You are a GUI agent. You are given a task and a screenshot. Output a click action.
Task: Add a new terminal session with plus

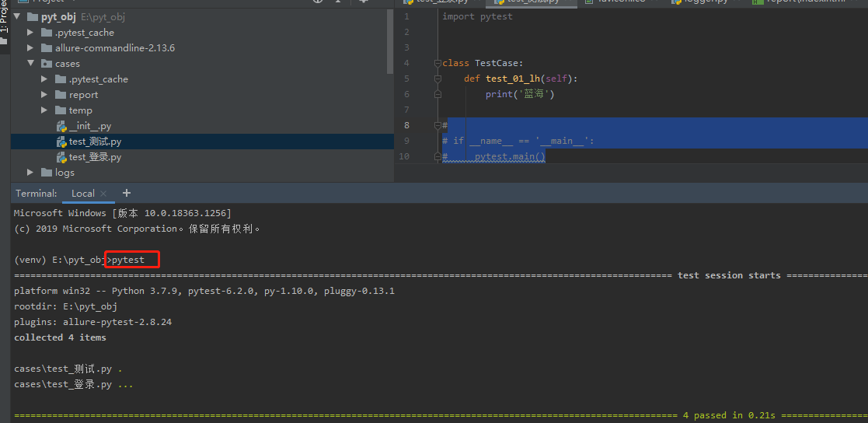[126, 194]
